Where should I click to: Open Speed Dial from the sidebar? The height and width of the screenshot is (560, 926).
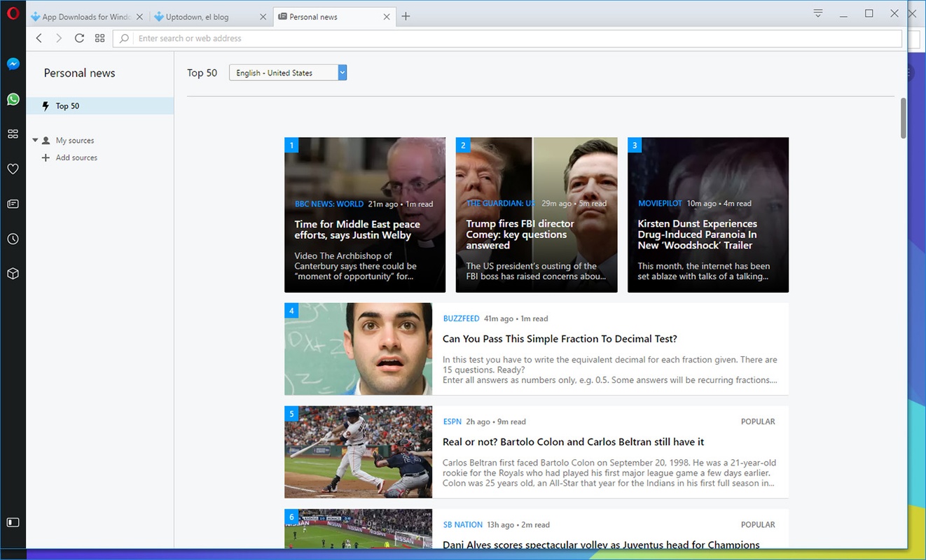tap(13, 134)
